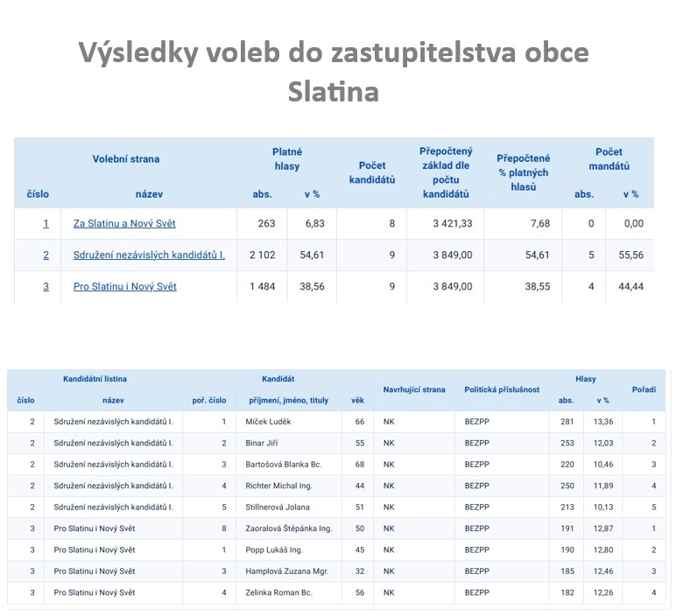Select recalculated percent 38,55

(x=538, y=286)
